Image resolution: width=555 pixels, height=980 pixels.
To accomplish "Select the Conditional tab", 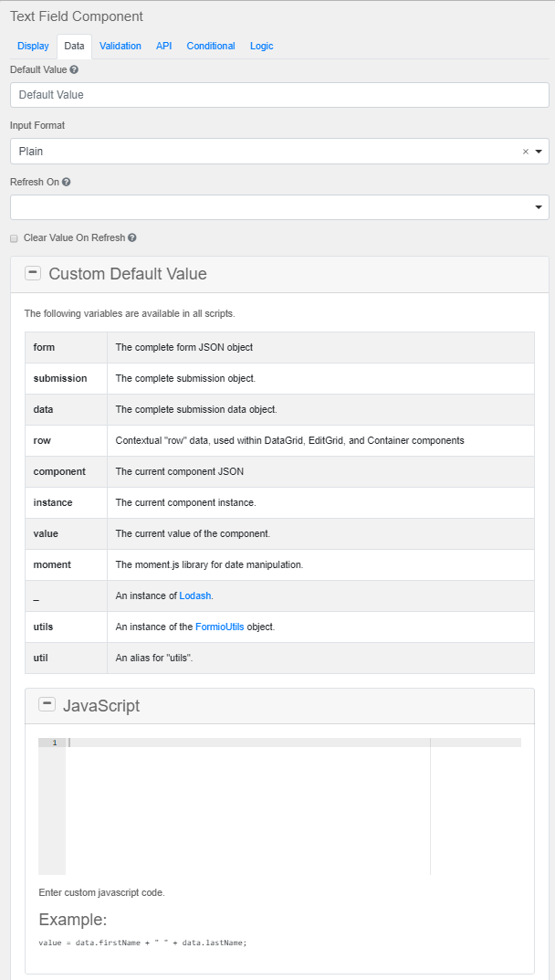I will (x=211, y=46).
